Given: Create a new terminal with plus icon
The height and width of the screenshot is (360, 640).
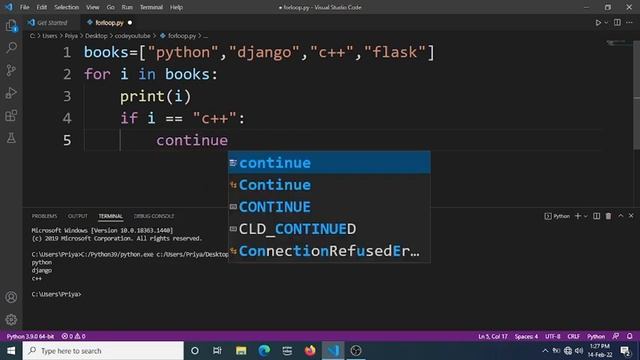Looking at the screenshot, I should (578, 216).
